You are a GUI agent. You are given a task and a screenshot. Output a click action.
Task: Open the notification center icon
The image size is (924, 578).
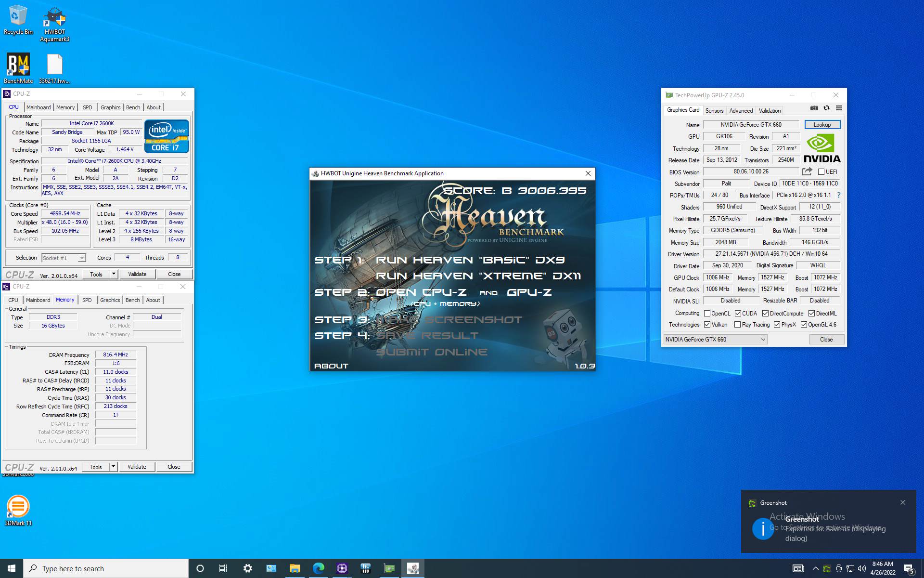[909, 569]
